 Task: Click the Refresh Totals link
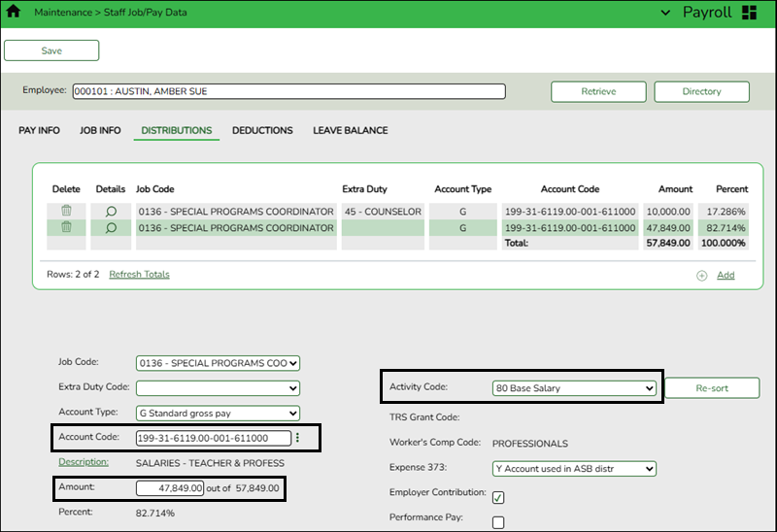139,274
